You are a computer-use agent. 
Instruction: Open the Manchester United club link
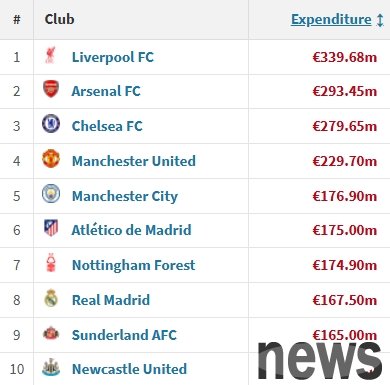click(134, 161)
